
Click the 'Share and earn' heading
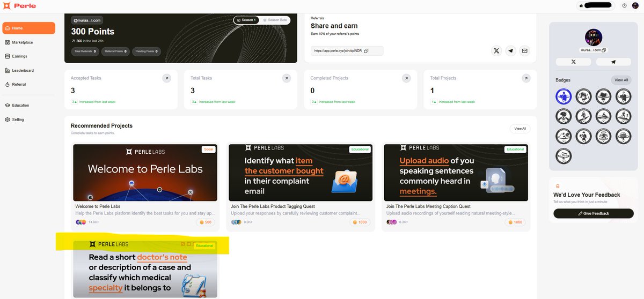coord(334,26)
